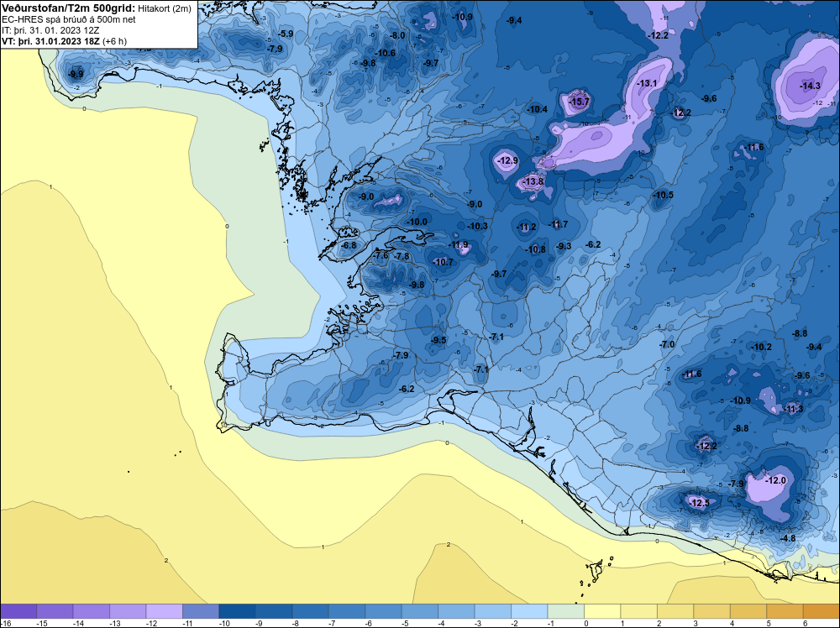Click the -10.3 temperature reading
The height and width of the screenshot is (628, 840).
point(477,227)
